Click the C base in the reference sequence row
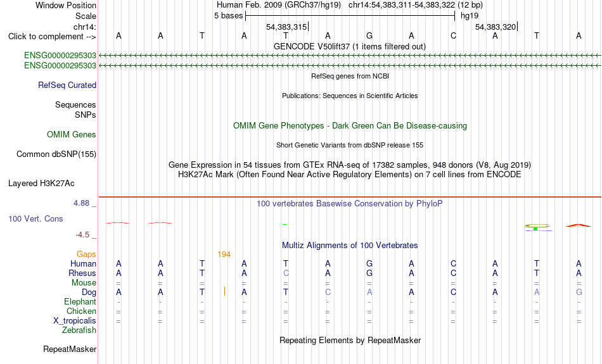Screen dimensions: 602x364 (454, 35)
